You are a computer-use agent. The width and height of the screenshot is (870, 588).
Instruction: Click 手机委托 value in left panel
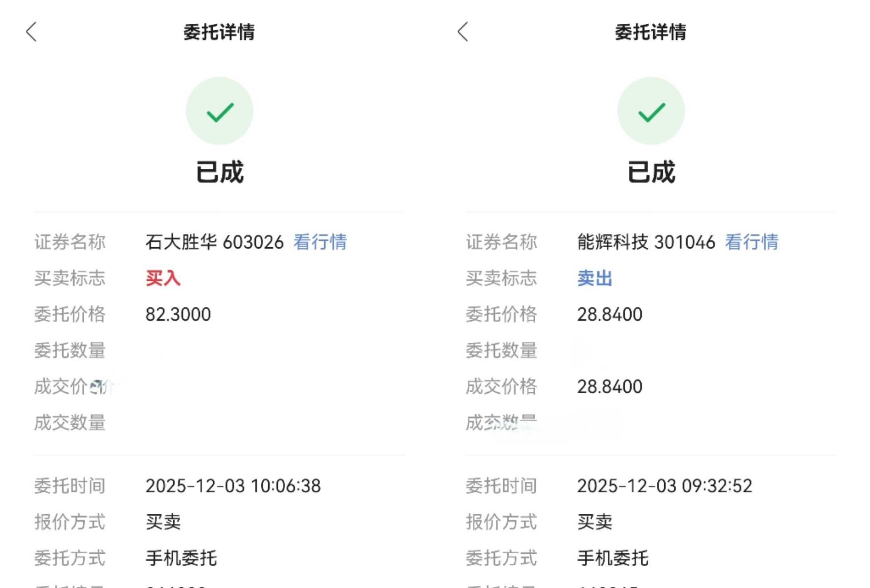181,558
